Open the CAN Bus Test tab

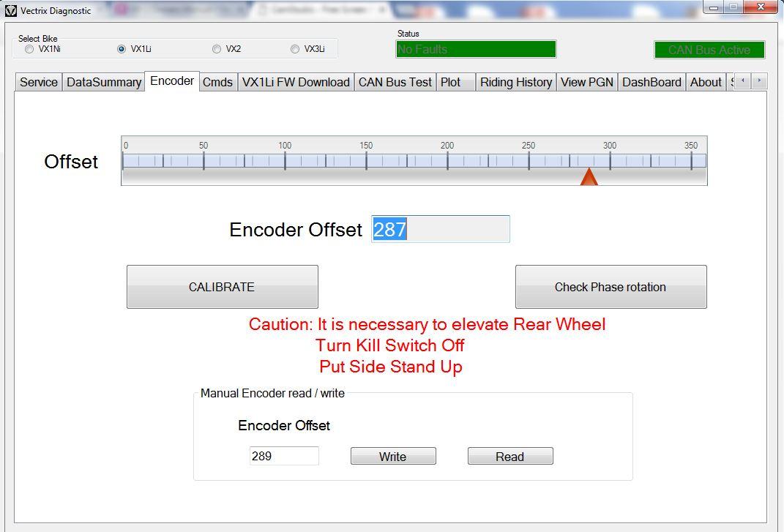(395, 82)
